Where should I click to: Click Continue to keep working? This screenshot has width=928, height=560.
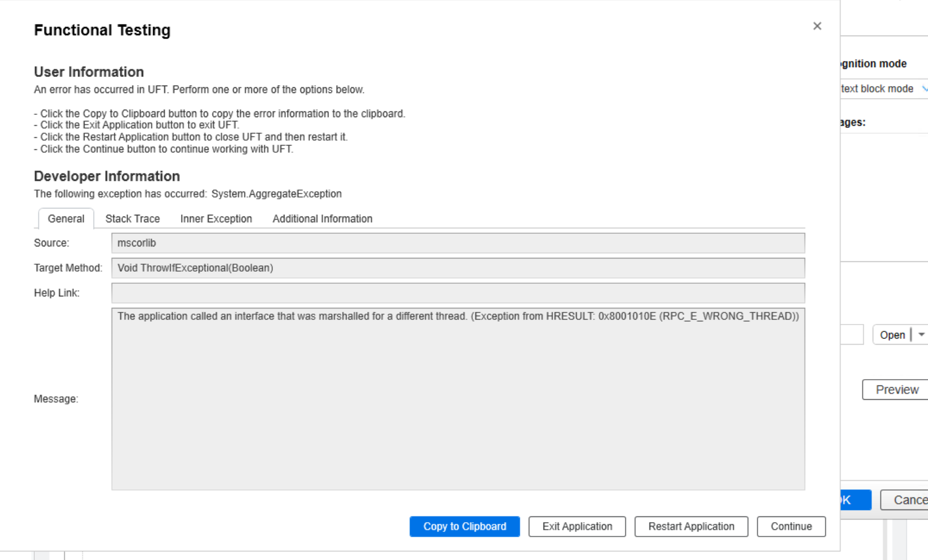pyautogui.click(x=791, y=526)
